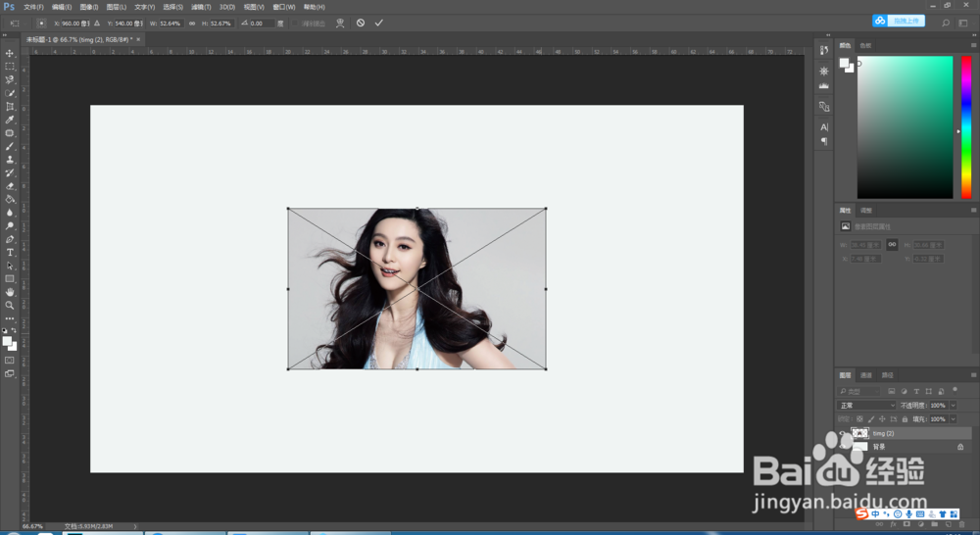The width and height of the screenshot is (980, 535).
Task: Click the hue slider in Color panel
Action: pyautogui.click(x=966, y=127)
